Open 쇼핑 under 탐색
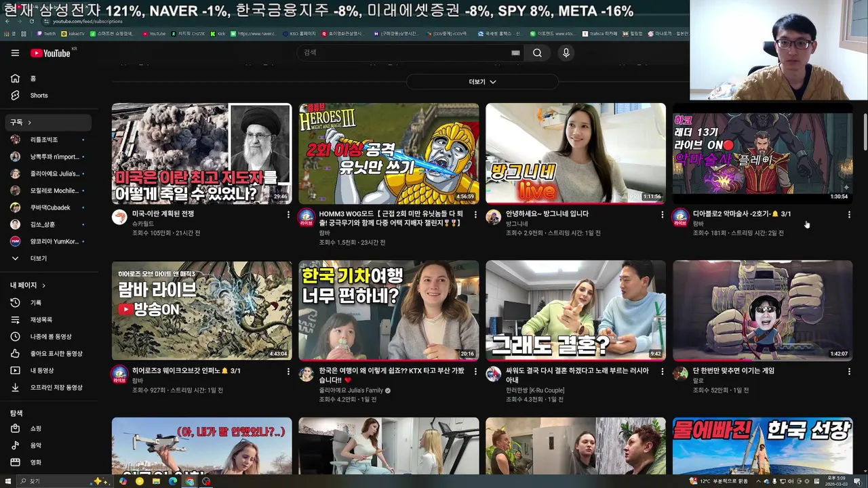 point(47,428)
